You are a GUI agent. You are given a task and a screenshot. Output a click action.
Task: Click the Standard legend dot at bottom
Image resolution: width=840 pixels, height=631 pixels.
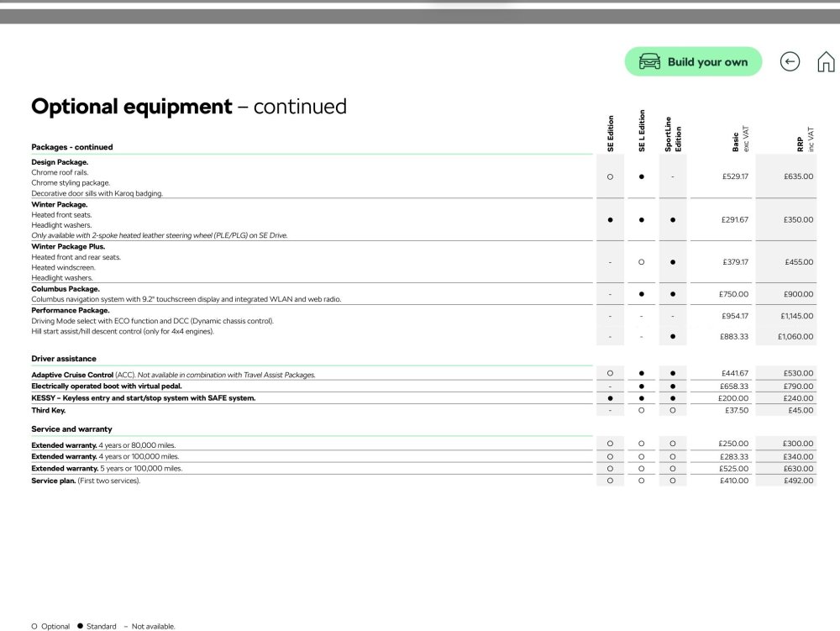coord(81,626)
